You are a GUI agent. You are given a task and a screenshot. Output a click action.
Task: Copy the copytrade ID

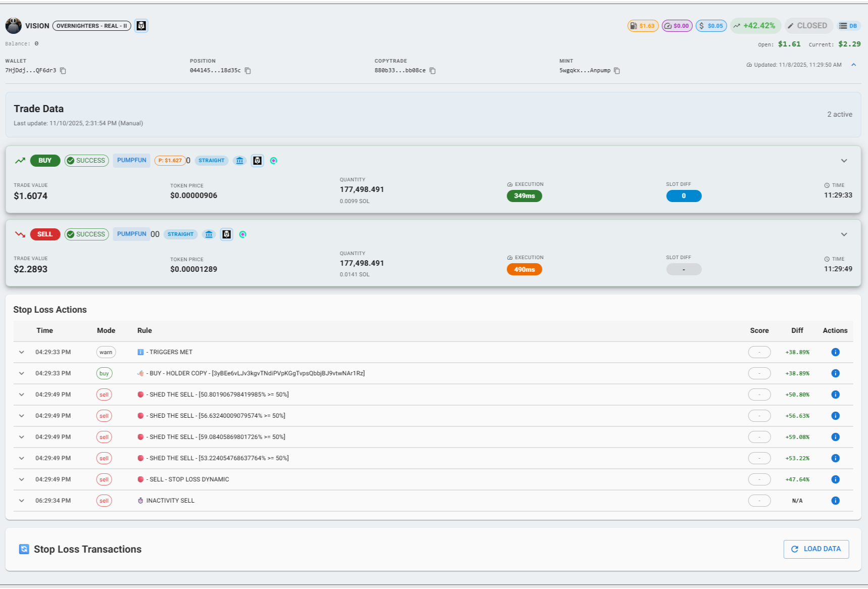(433, 71)
